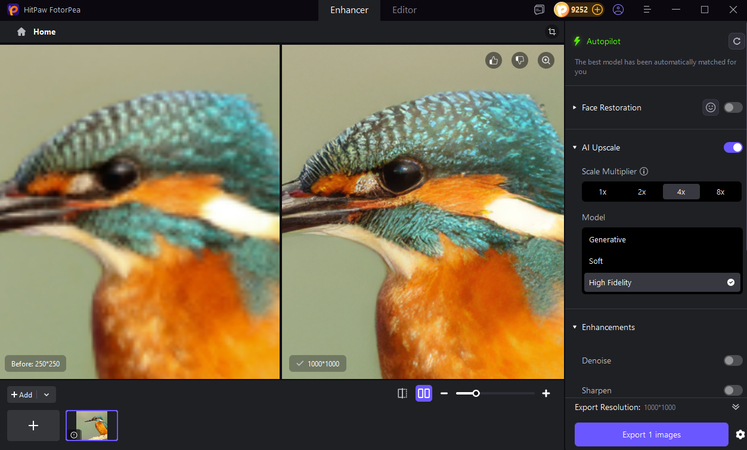Give thumbs down on enhanced result
747x450 pixels.
pos(520,60)
